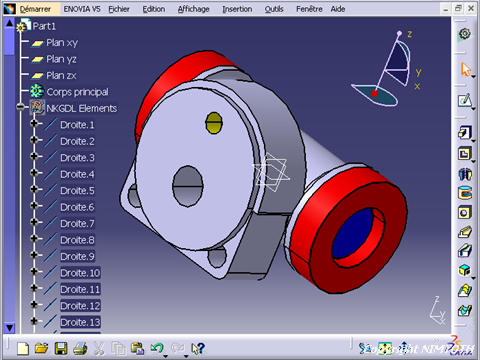Choose the Groove tool

pyautogui.click(x=464, y=193)
